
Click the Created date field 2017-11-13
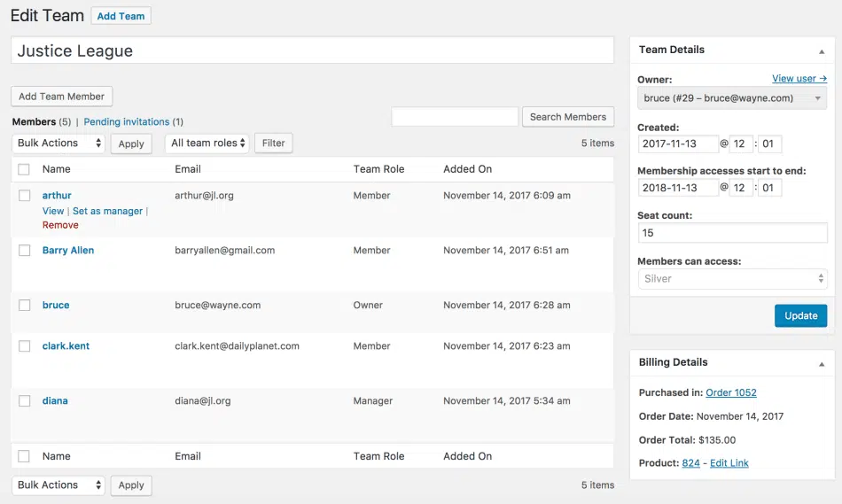pos(678,143)
